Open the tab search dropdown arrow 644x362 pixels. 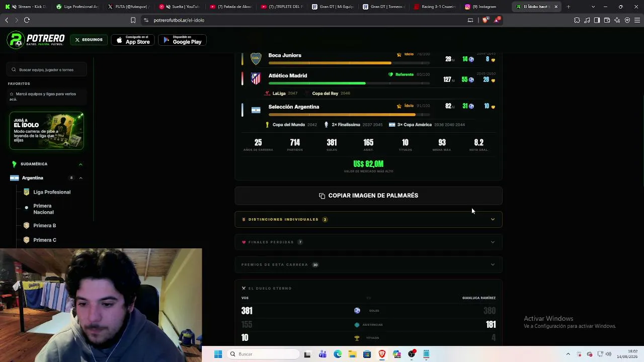593,7
